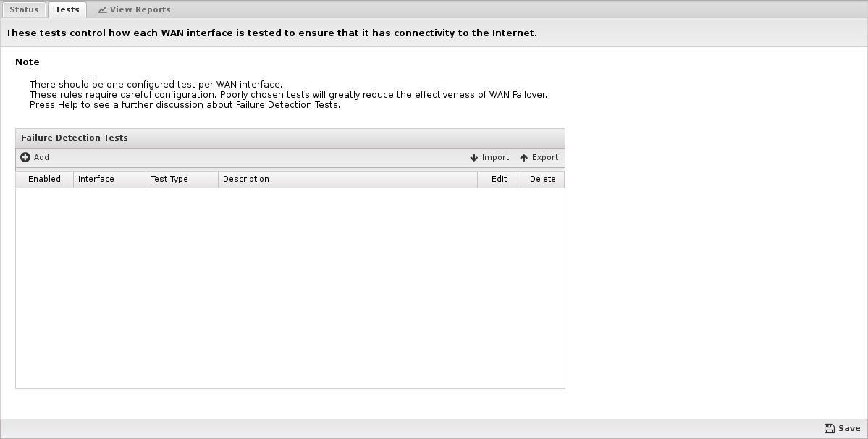Click the Export text button
Viewport: 868px width, 439px height.
[544, 157]
